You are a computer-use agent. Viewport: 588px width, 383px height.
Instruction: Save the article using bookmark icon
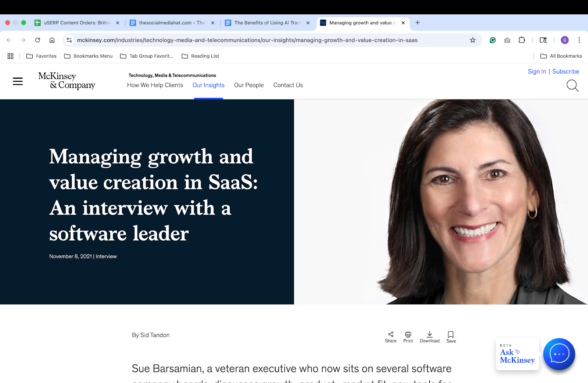click(451, 337)
